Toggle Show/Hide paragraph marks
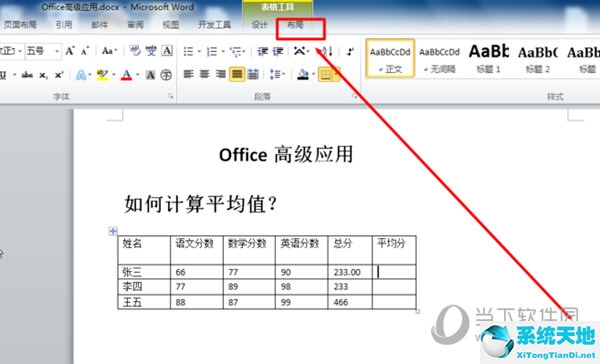Image resolution: width=600 pixels, height=364 pixels. 350,51
